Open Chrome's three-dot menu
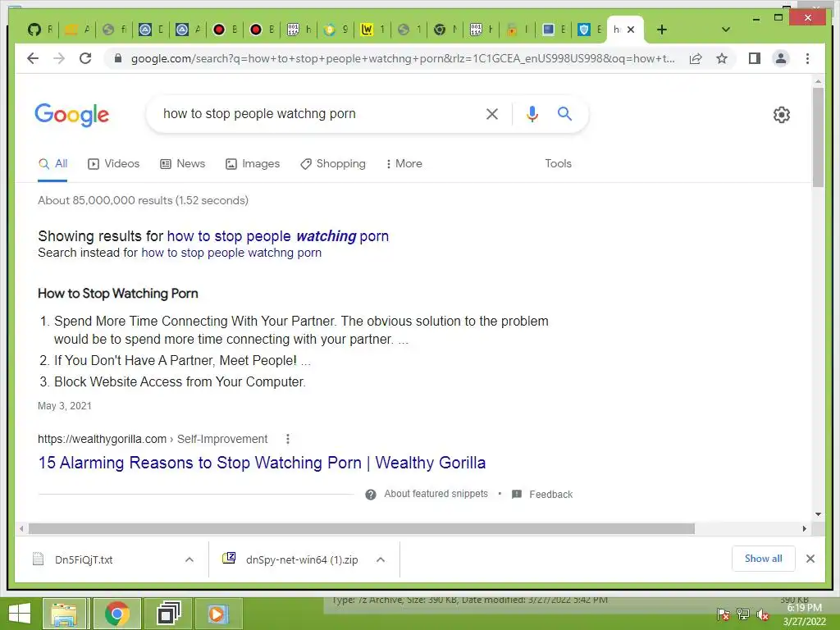The image size is (840, 630). (807, 58)
